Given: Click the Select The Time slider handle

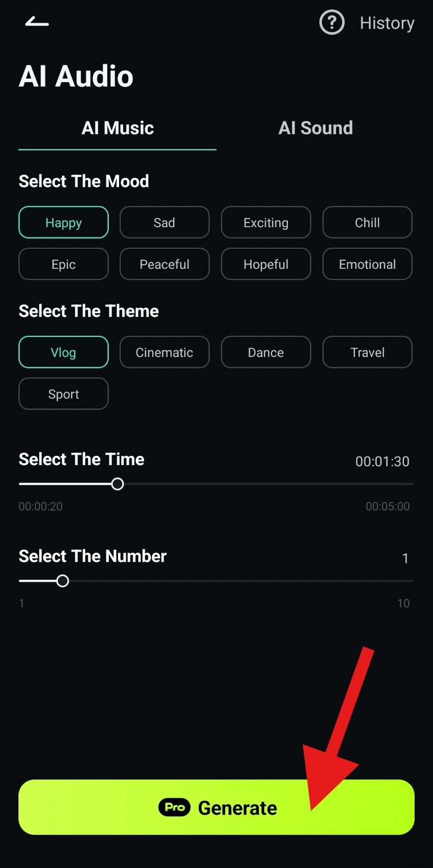Looking at the screenshot, I should coord(117,484).
